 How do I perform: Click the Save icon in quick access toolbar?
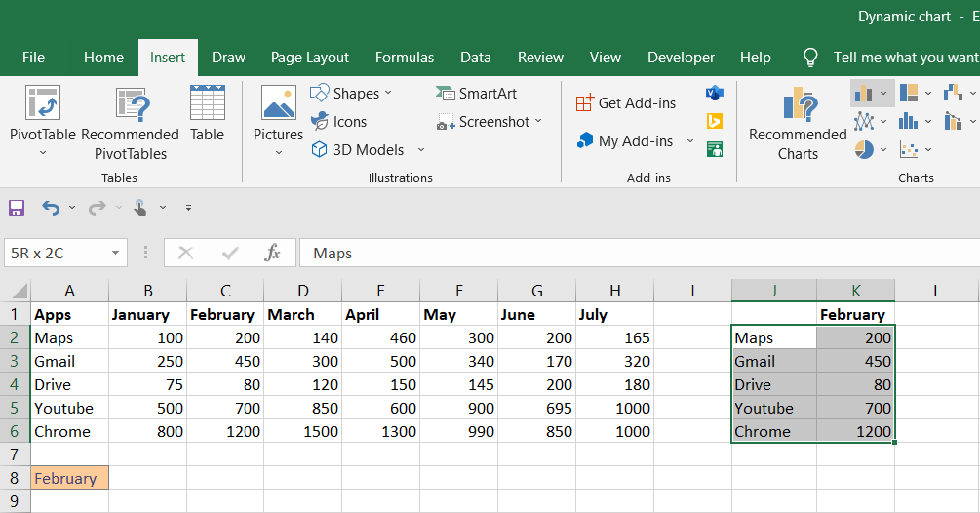click(x=16, y=208)
